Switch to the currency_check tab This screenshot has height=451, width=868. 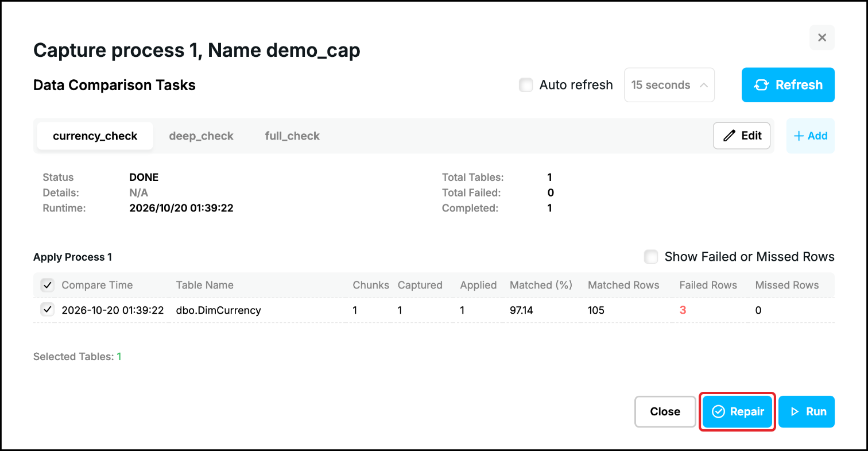pos(95,136)
